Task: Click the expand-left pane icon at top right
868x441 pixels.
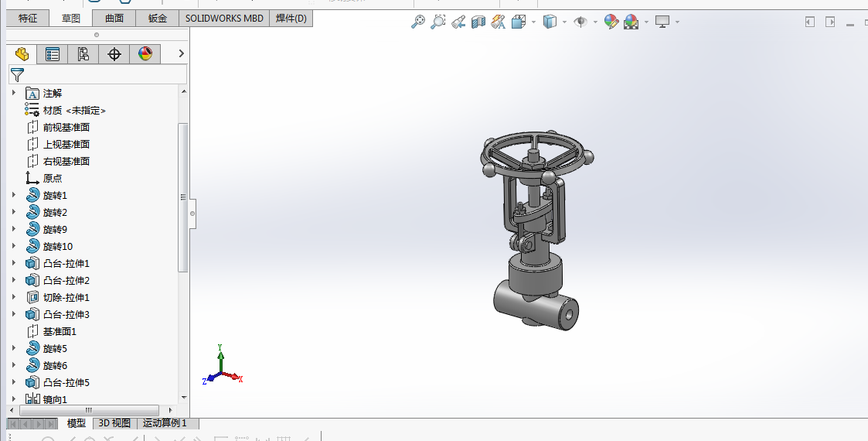Action: coord(810,22)
